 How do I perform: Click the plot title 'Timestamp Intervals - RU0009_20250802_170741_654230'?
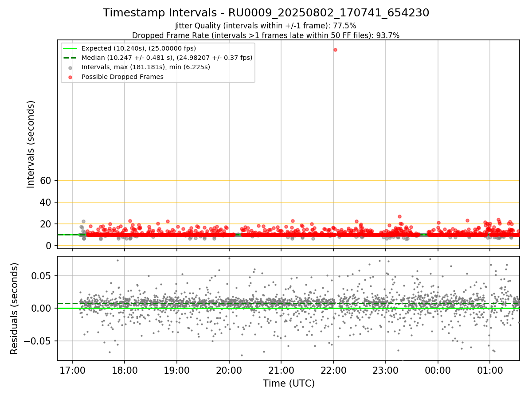tap(266, 13)
